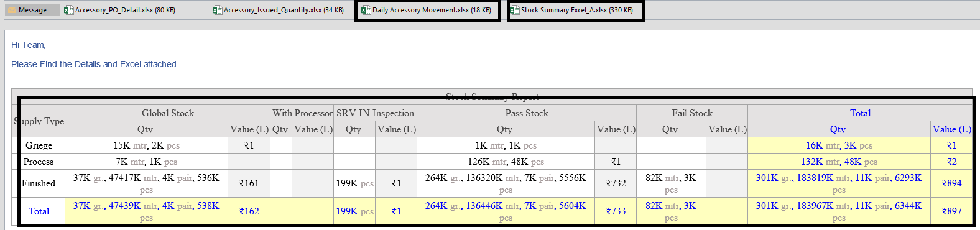Click Process Global Stock quantity '7K mtr, 1K pcs'

146,162
